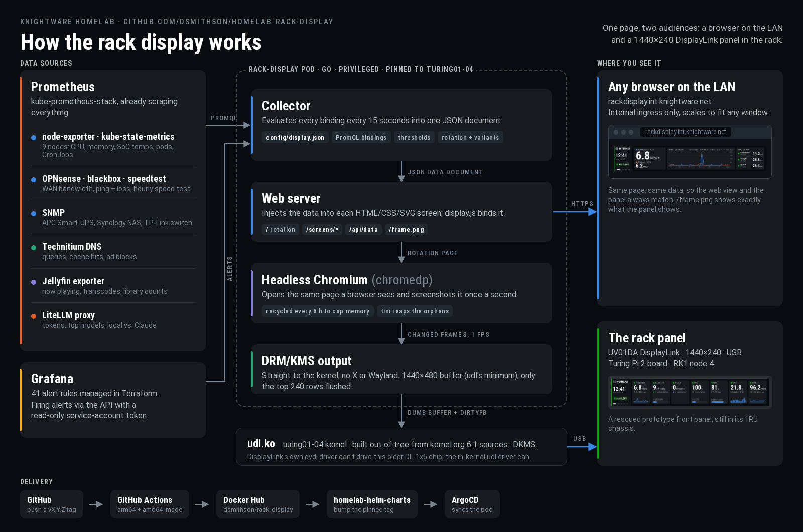Click the config/display.json tag in Collector
Image resolution: width=803 pixels, height=532 pixels.
295,138
